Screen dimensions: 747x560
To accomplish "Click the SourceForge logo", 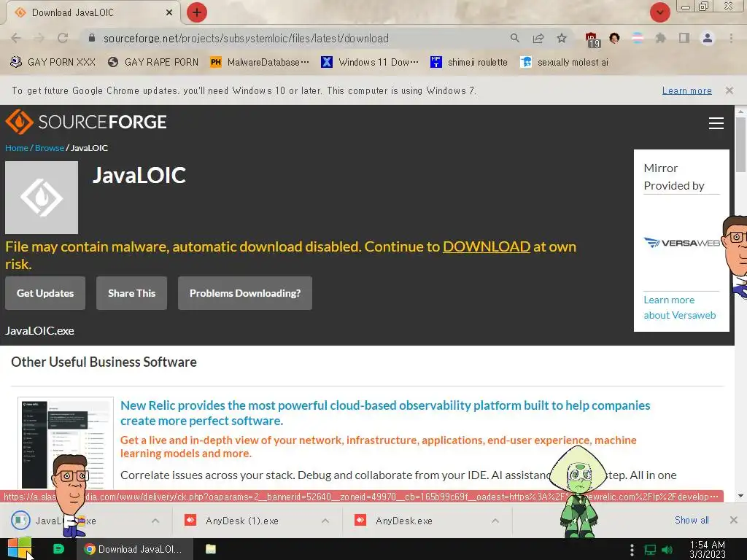I will (86, 122).
